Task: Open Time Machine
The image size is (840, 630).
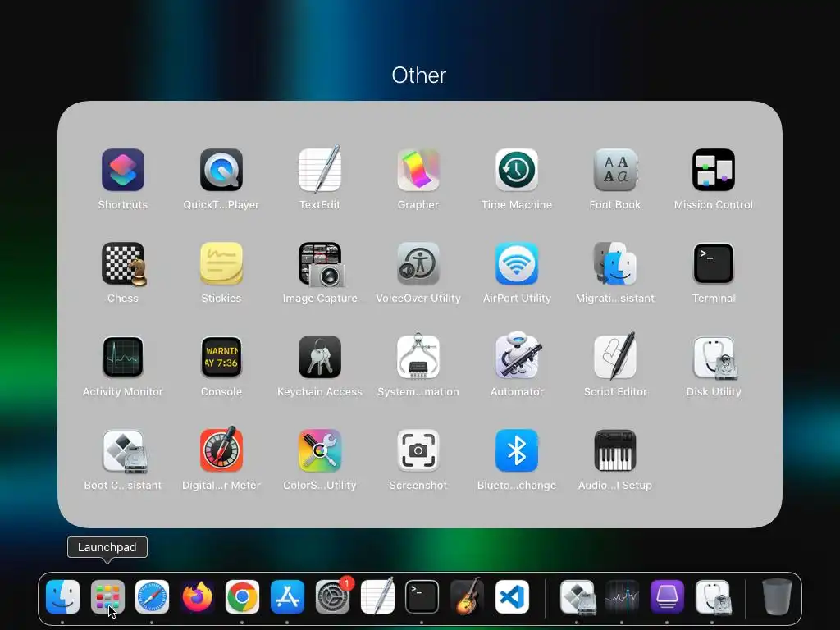Action: 517,170
